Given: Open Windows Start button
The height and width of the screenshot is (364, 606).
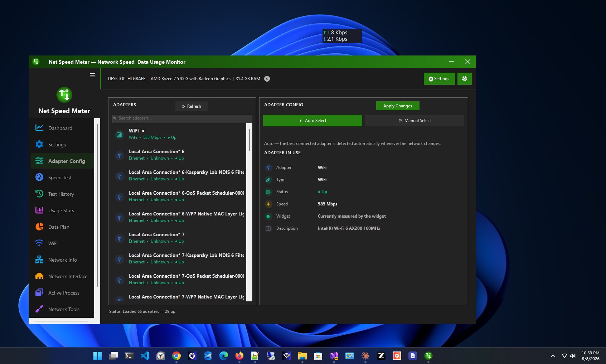Looking at the screenshot, I should (97, 356).
